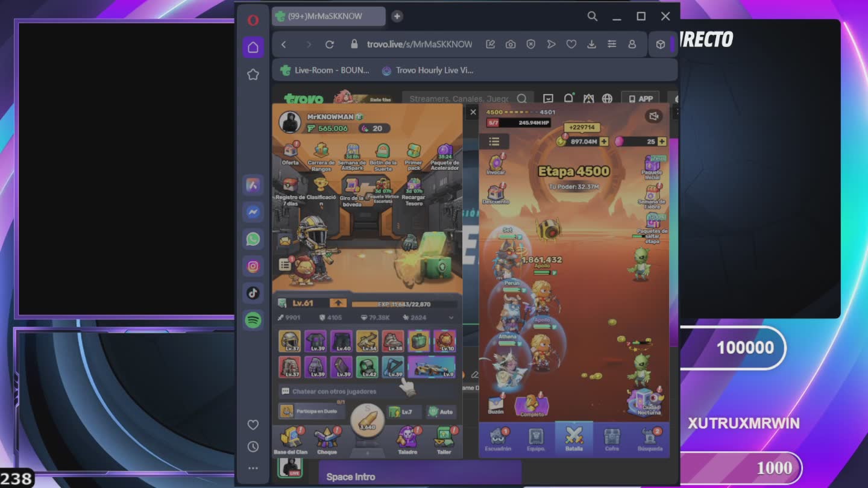Open the Choque tab
The height and width of the screenshot is (488, 868).
[x=327, y=440]
